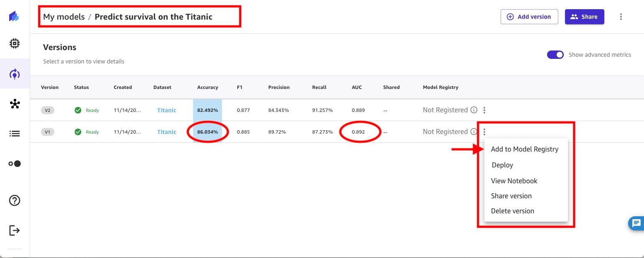
Task: Open the Titanic dataset link in the V1 row
Action: point(167,132)
